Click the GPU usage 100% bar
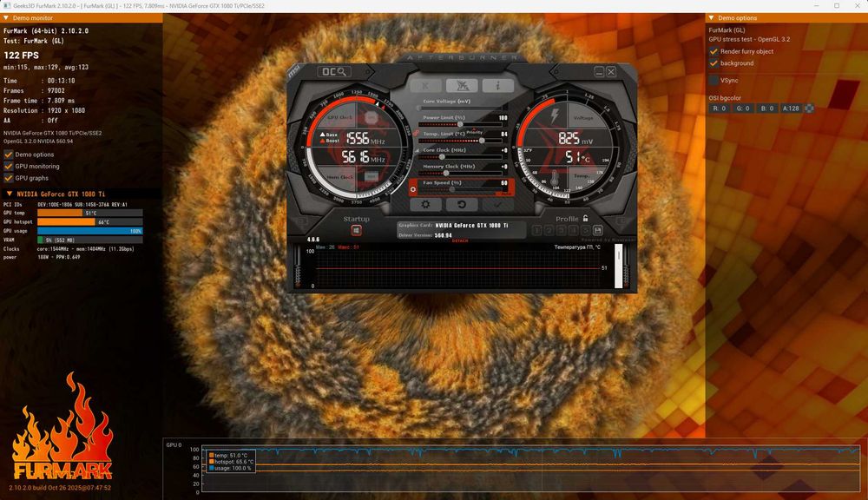The image size is (868, 500). tap(89, 231)
